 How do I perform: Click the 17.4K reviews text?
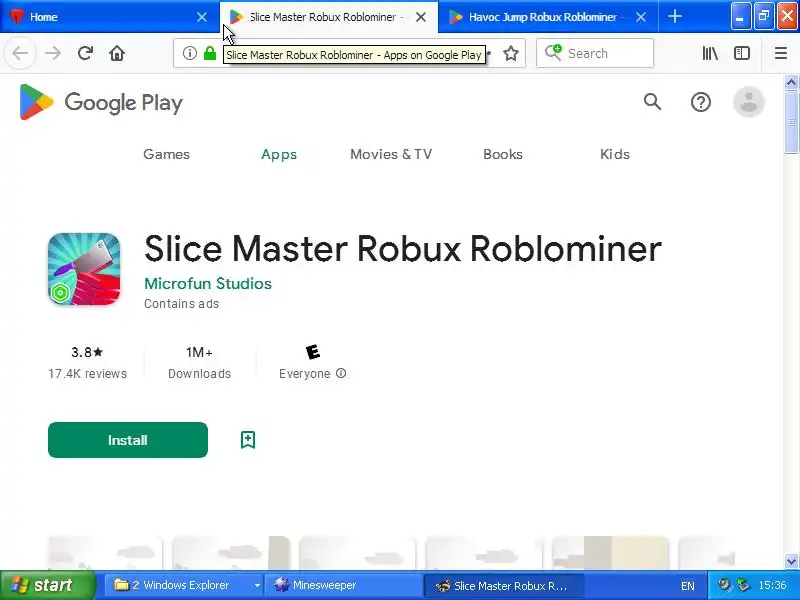pos(87,373)
